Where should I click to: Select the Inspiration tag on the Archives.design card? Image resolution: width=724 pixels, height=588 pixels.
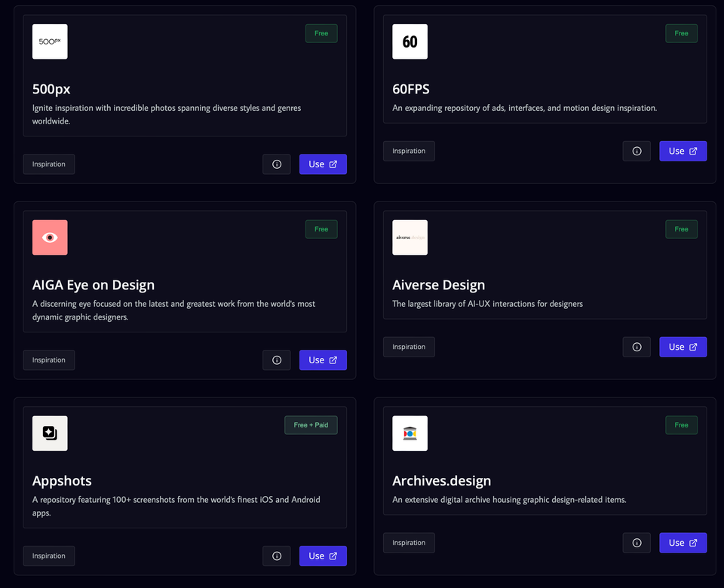[409, 542]
